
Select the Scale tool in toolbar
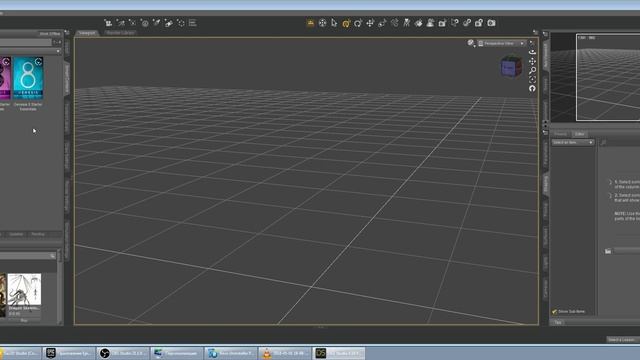(382, 23)
